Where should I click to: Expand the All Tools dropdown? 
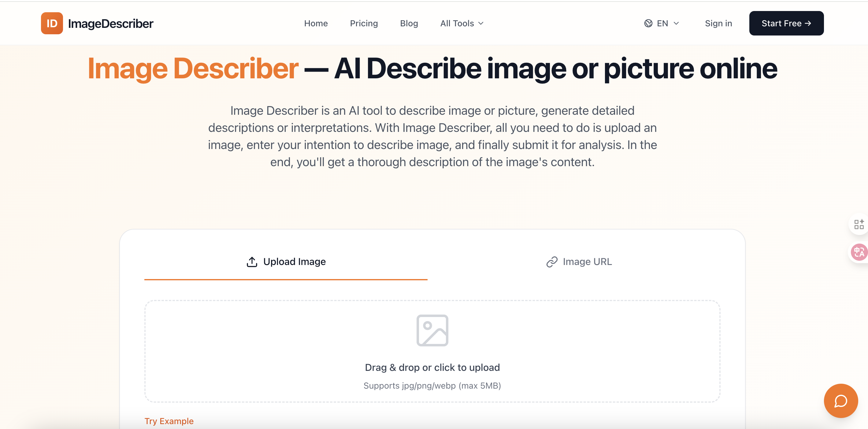(461, 23)
